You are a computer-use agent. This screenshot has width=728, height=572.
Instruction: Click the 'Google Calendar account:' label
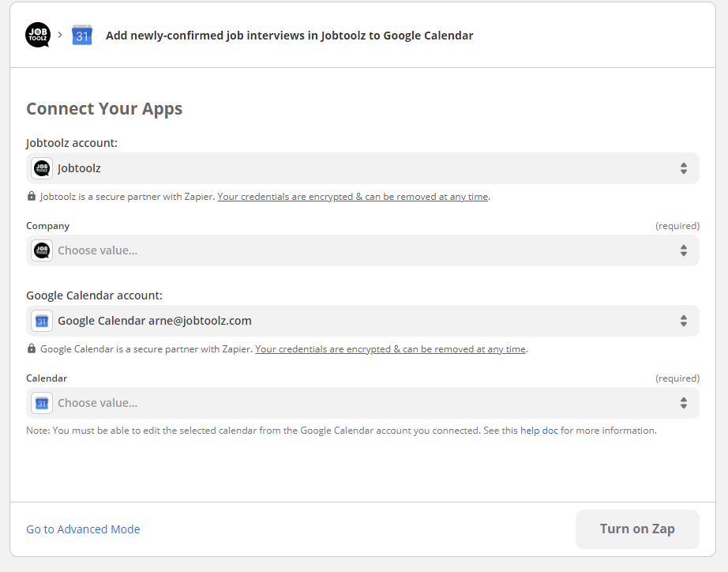pyautogui.click(x=94, y=295)
